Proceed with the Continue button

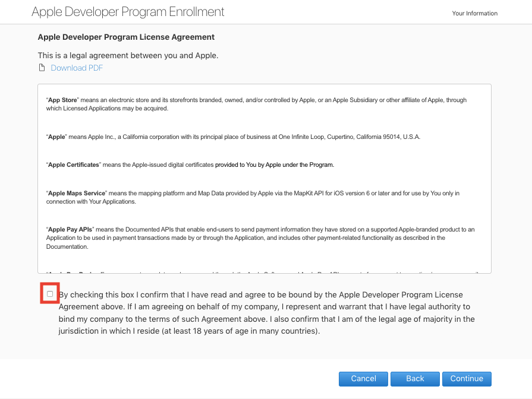click(x=467, y=379)
